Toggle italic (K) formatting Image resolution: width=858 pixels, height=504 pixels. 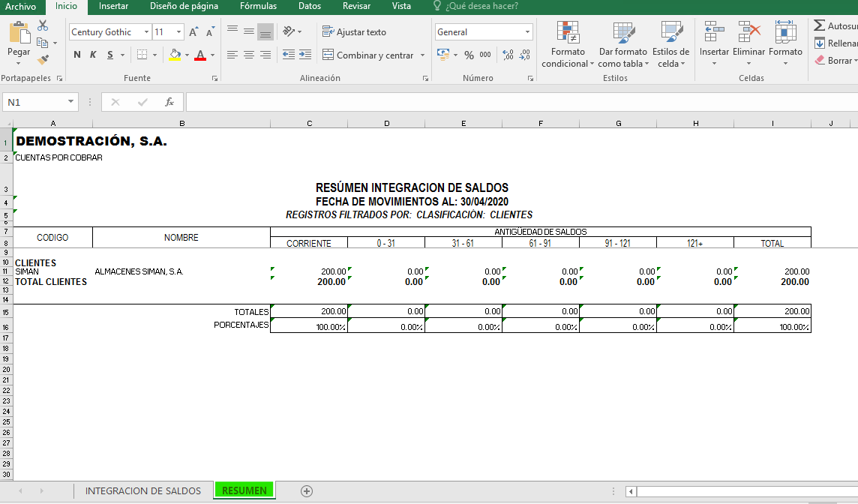click(x=93, y=55)
